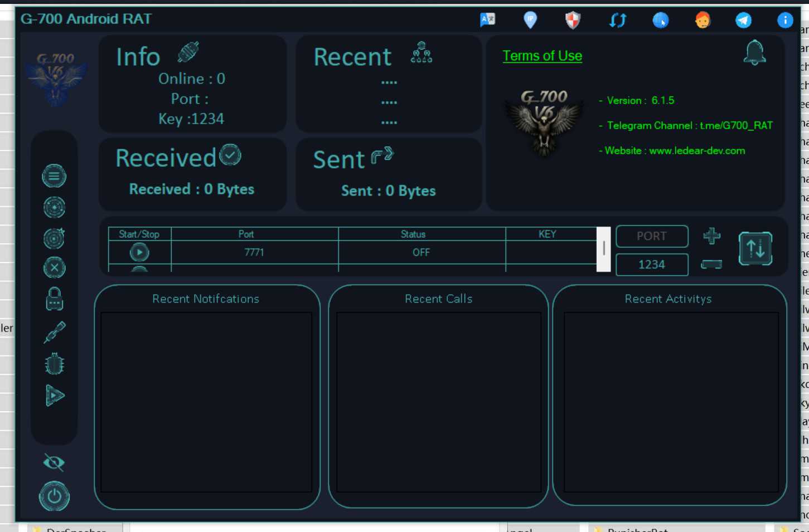Screen dimensions: 809x532
Task: Click the G-700 Android RAT window title
Action: pos(86,19)
